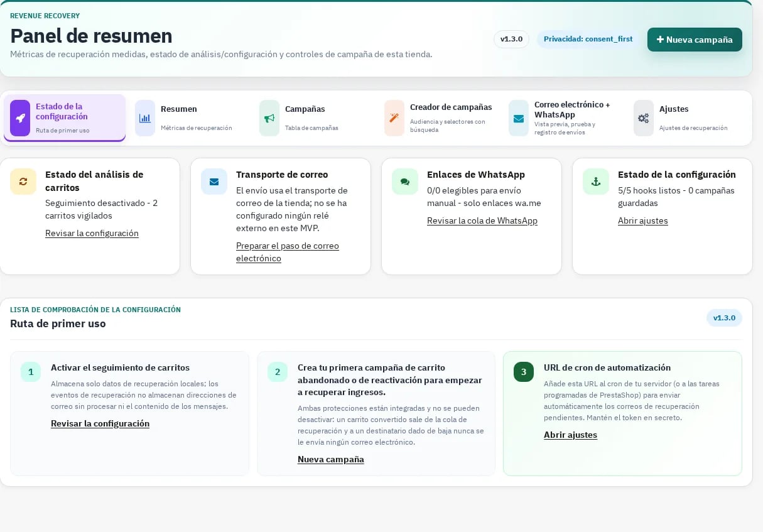
Task: Click the Enlaces de WhatsApp card title
Action: (476, 175)
